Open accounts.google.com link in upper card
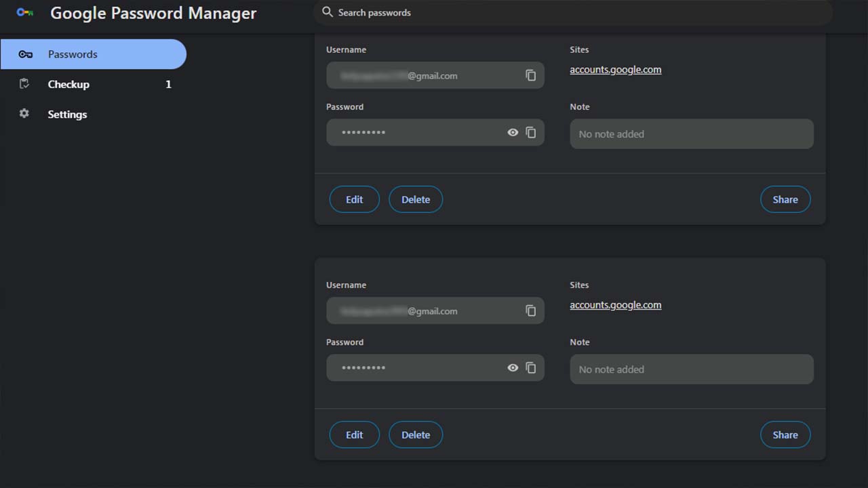The image size is (868, 488). [x=616, y=70]
